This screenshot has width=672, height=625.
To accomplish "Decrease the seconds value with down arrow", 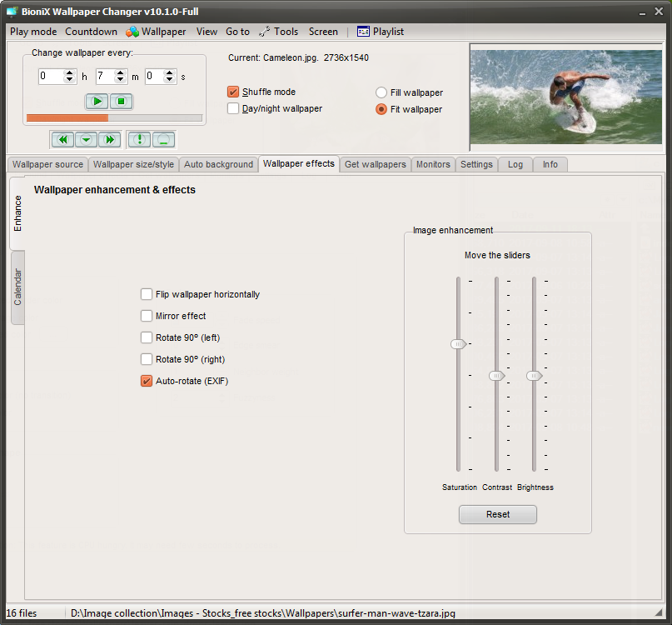I will pos(170,80).
